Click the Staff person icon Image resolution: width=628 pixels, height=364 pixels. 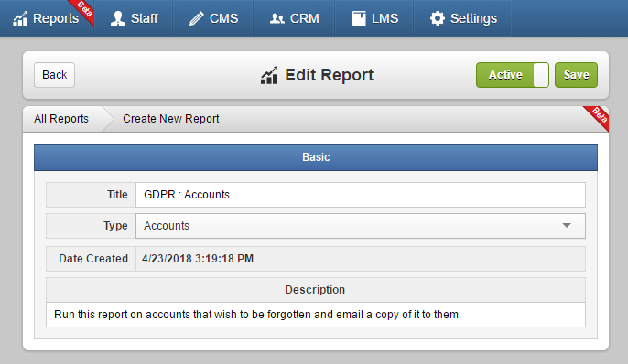[118, 18]
